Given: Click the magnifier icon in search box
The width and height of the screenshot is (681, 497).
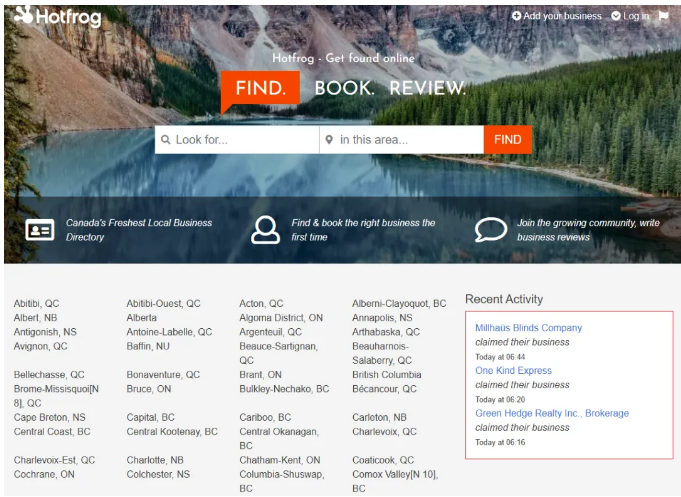Looking at the screenshot, I should 165,140.
